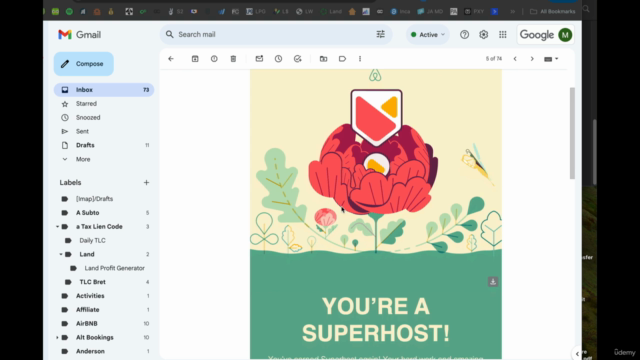Archive this email
640x360 pixels.
[195, 59]
